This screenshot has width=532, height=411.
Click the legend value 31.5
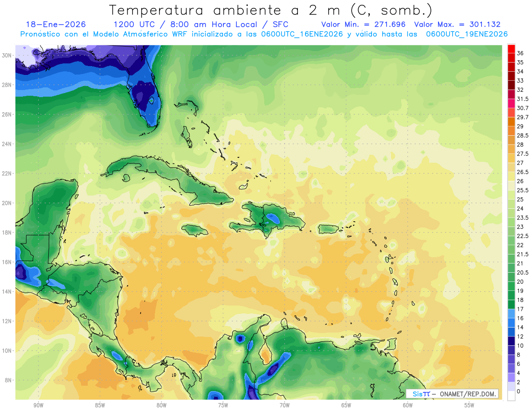[x=523, y=99]
